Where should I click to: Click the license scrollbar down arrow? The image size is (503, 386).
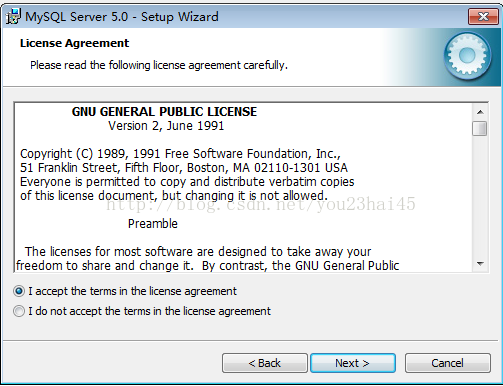point(480,264)
